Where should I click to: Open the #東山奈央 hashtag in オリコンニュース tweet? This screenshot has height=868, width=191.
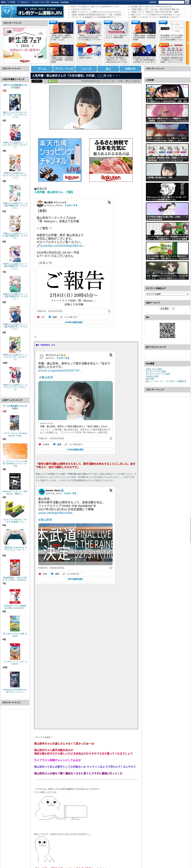click(46, 377)
